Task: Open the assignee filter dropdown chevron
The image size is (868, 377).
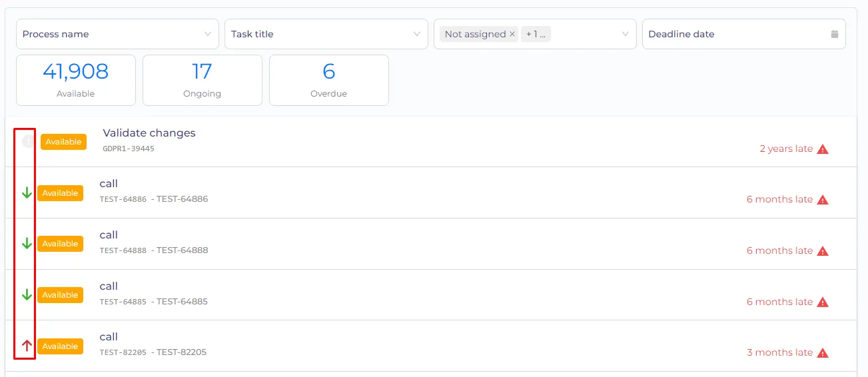Action: (626, 34)
